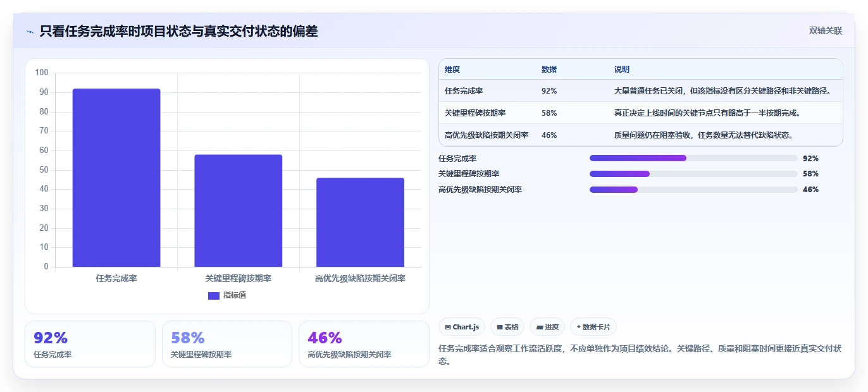Select the Chart.js tag chip
Image resolution: width=868 pixels, height=392 pixels.
[x=462, y=327]
